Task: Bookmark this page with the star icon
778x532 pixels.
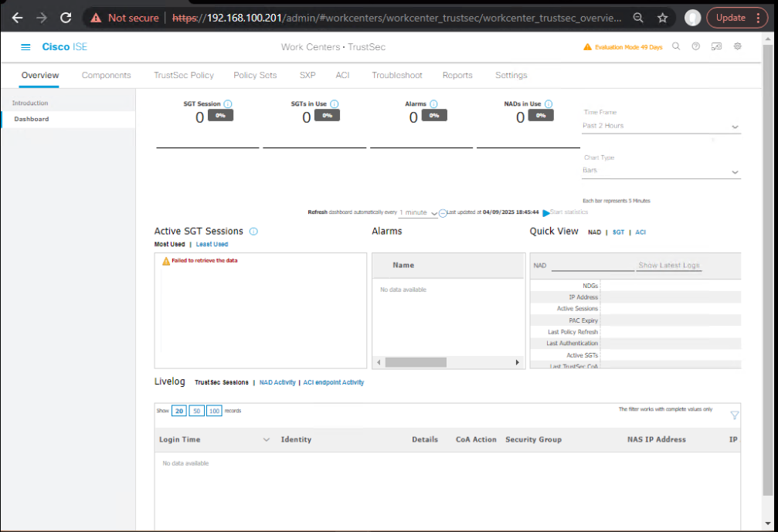Action: point(662,18)
